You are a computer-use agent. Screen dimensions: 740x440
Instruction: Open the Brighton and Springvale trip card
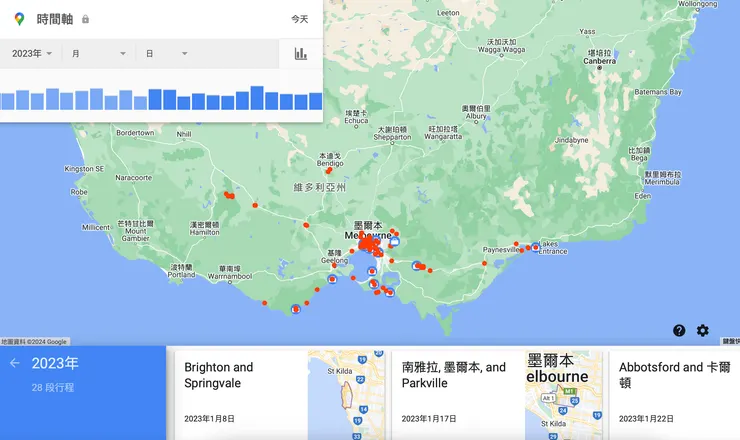coord(279,395)
